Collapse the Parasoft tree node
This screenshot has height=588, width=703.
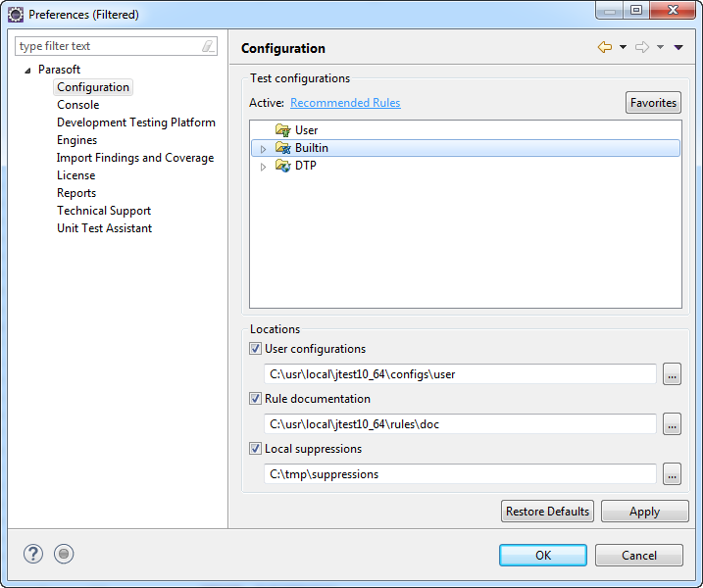(27, 71)
